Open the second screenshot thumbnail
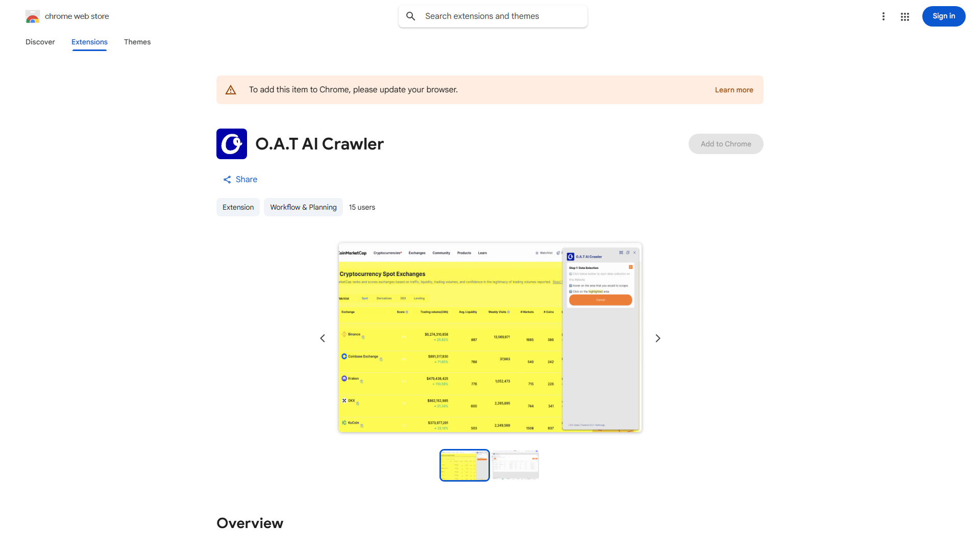 (516, 465)
